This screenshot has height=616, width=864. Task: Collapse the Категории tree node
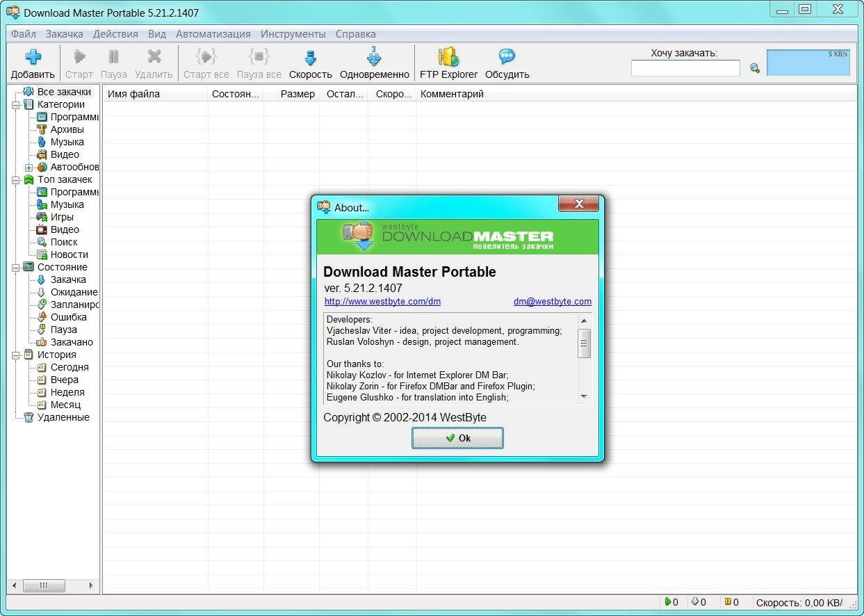click(16, 105)
